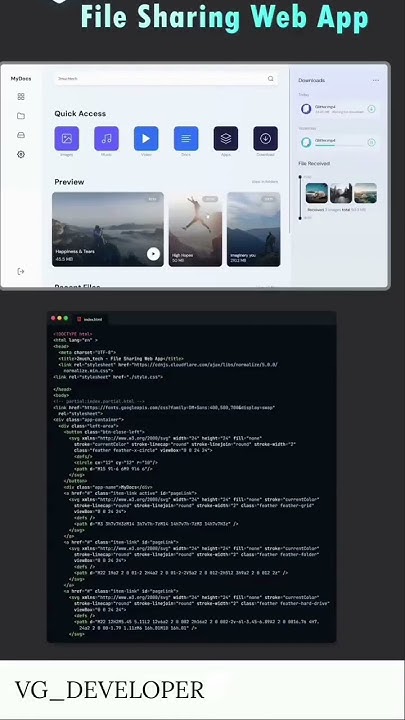Viewport: 405px width, 720px height.
Task: Click the DOCTYPE html line in the code
Action: [x=73, y=334]
